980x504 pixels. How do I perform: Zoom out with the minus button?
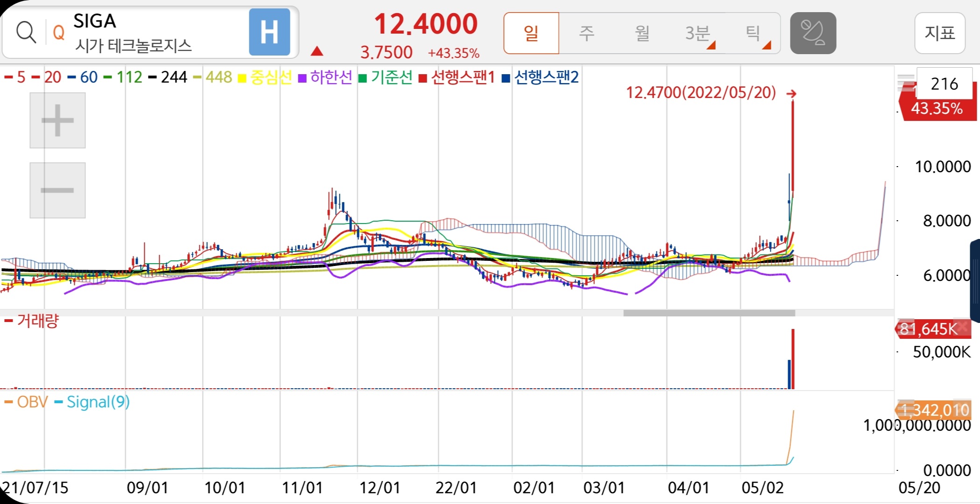pyautogui.click(x=57, y=190)
